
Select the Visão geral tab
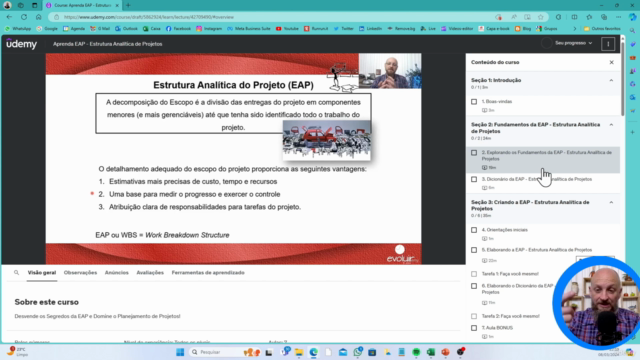(42, 273)
